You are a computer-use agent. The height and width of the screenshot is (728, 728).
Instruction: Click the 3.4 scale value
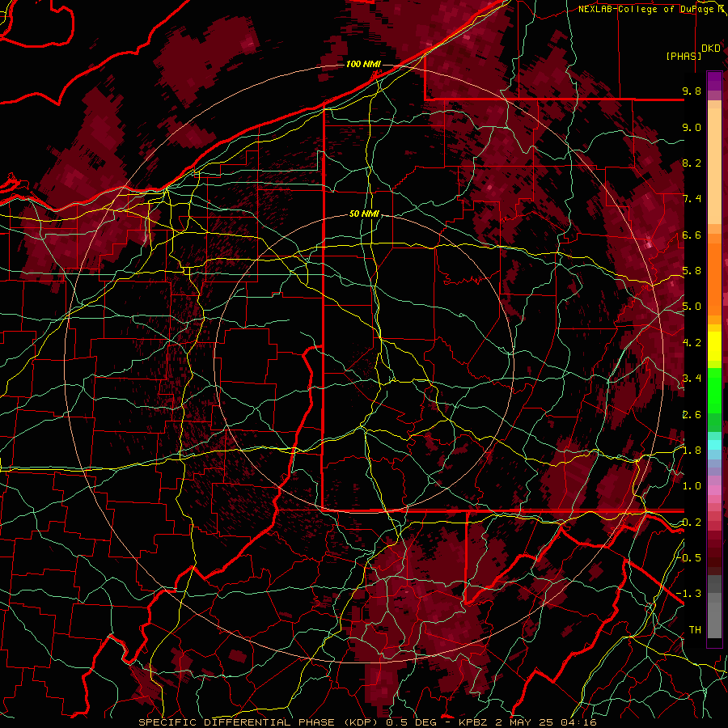point(692,379)
